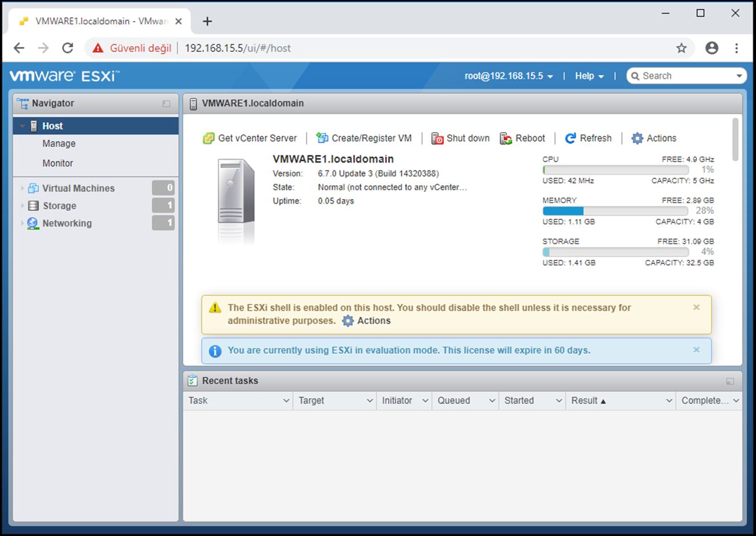The width and height of the screenshot is (756, 536).
Task: Click the Storage usage bar
Action: coord(615,252)
